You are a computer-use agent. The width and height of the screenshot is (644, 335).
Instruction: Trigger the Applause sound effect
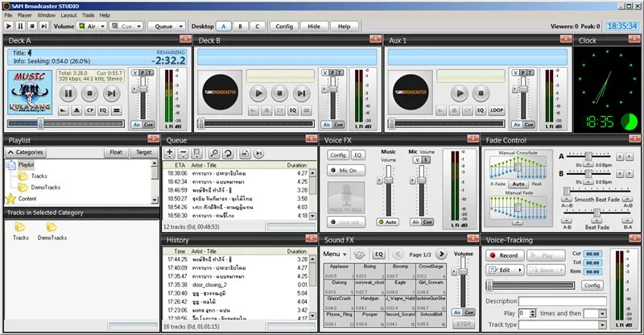click(339, 271)
